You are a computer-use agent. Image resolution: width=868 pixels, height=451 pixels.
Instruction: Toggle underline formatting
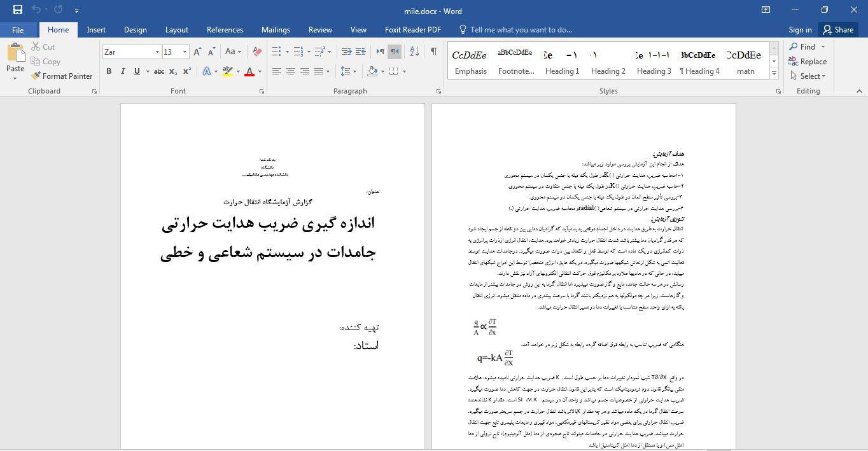pos(136,71)
